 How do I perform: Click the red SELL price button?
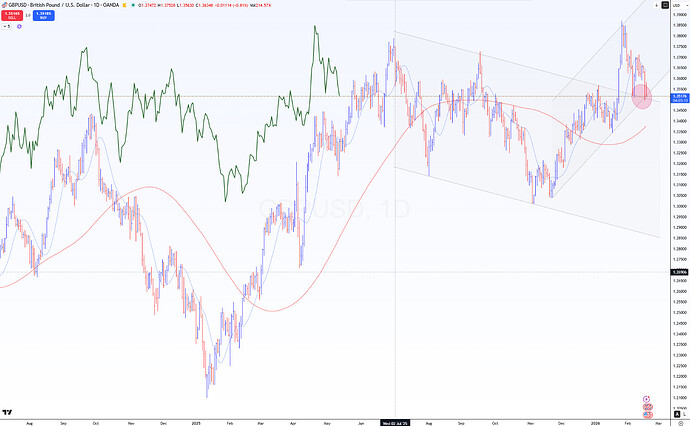12,15
